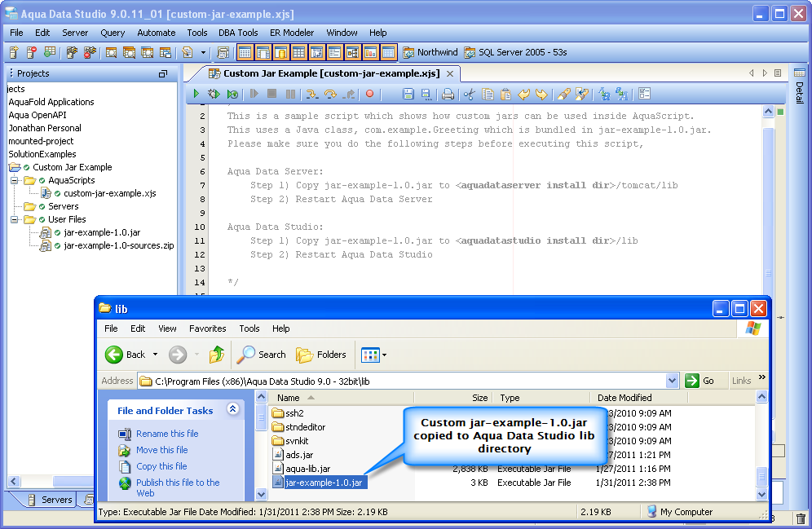
Task: Select the svnkit folder in lib window
Action: [297, 441]
